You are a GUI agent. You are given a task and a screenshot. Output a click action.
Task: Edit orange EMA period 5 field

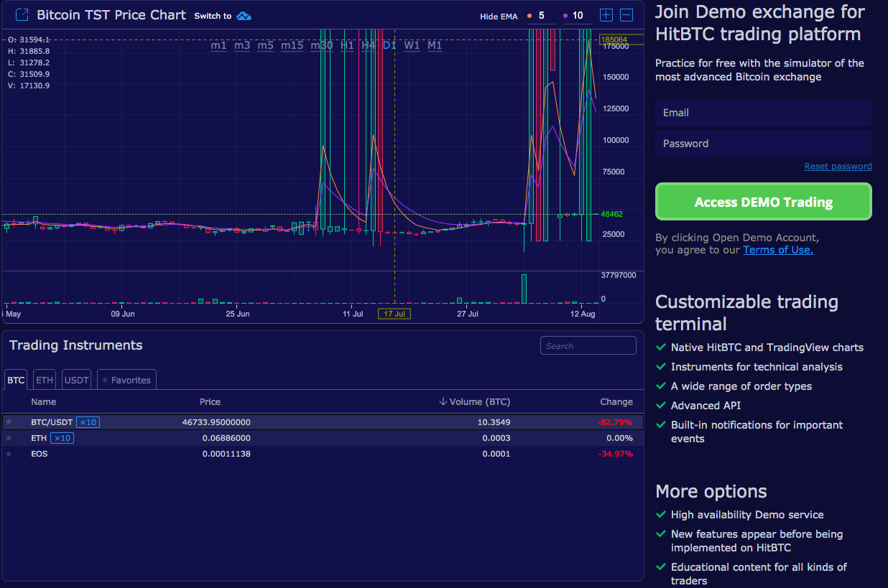542,15
